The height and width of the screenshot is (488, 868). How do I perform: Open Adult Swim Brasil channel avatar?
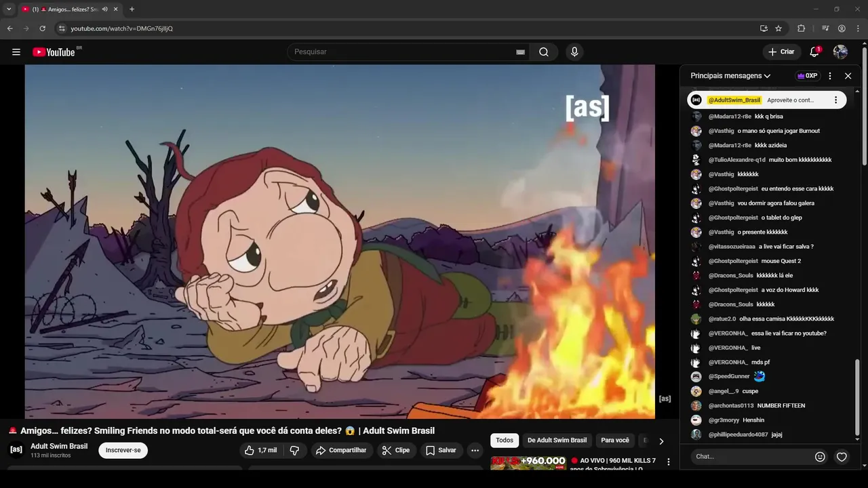(x=16, y=449)
